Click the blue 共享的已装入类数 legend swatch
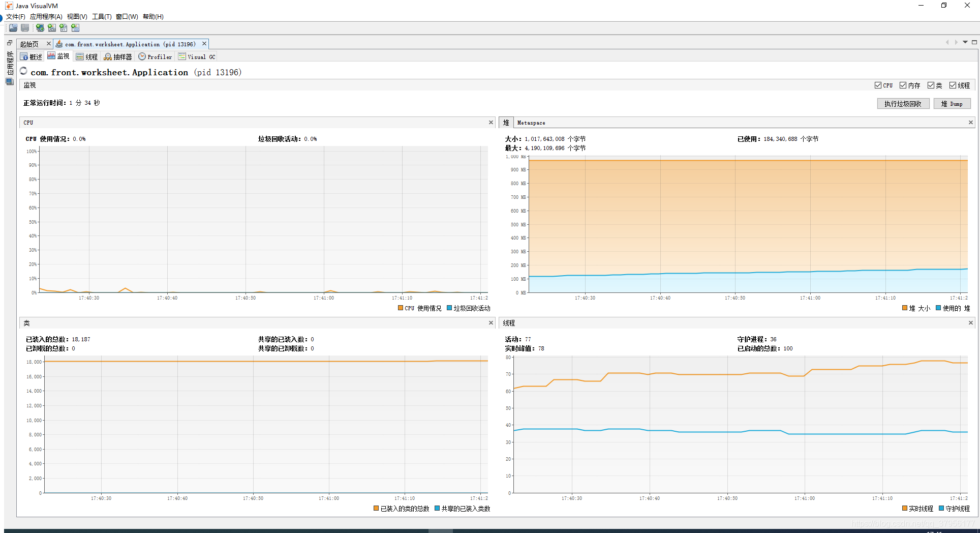 437,508
